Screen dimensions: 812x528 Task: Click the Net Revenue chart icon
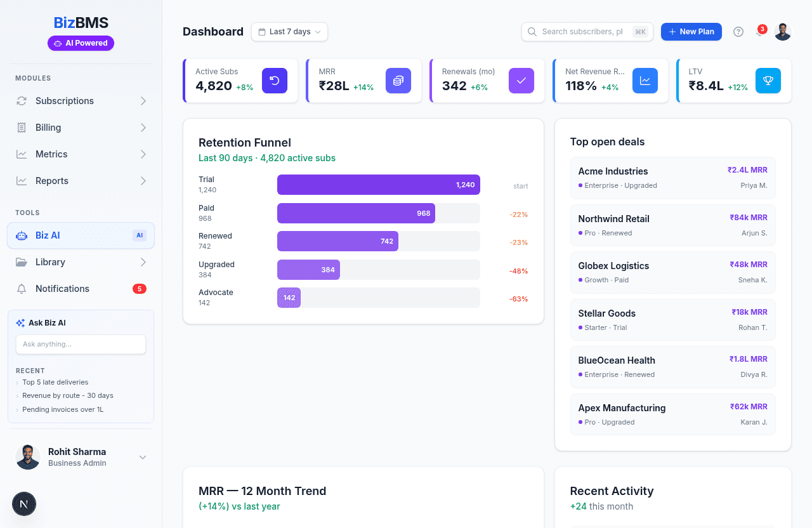coord(645,81)
